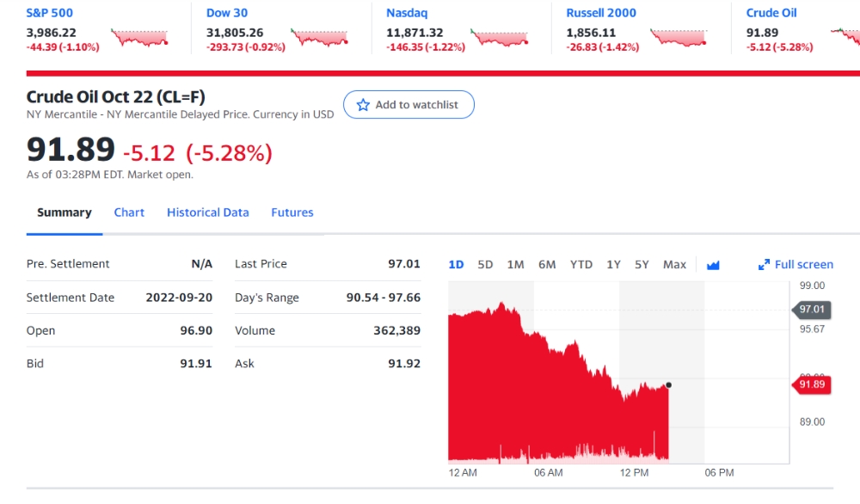Click the red 91.89 price label
The image size is (860, 504).
pos(812,384)
